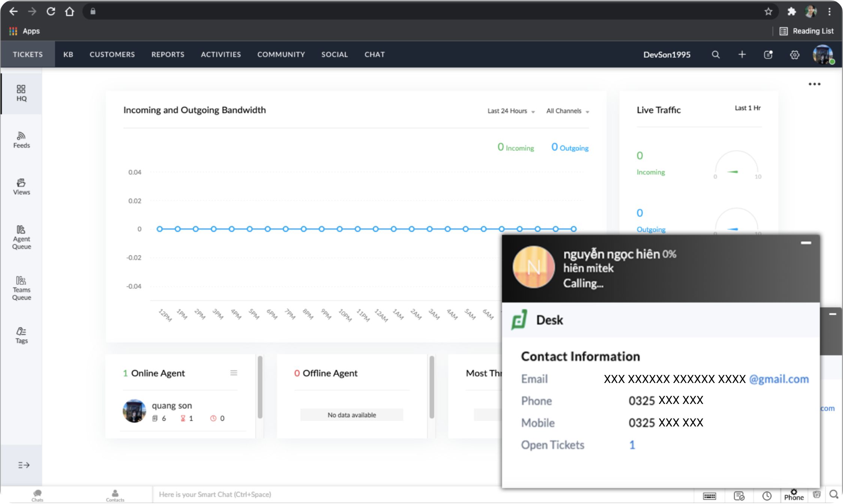This screenshot has width=843, height=504.
Task: Open the Teams Queue panel
Action: (21, 288)
